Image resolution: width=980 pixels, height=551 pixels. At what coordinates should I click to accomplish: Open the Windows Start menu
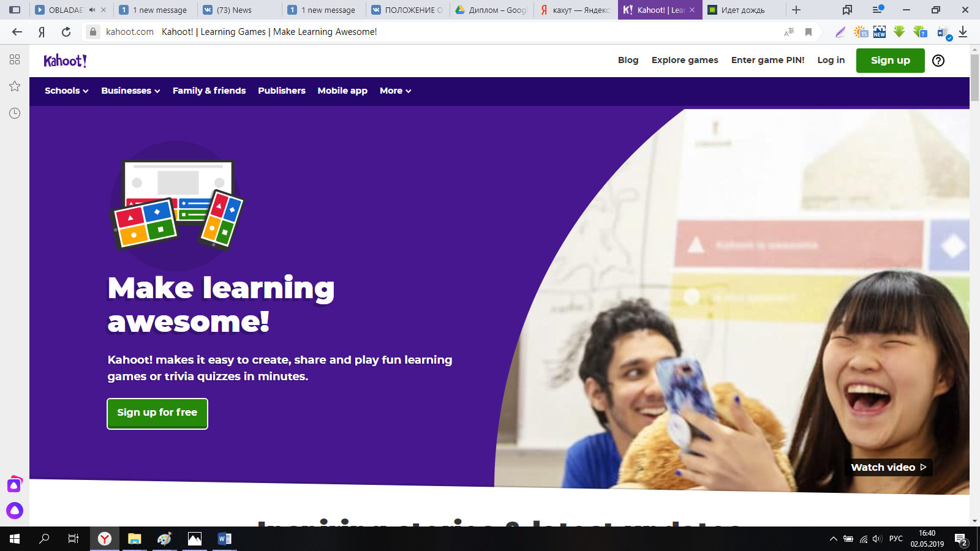pos(15,539)
